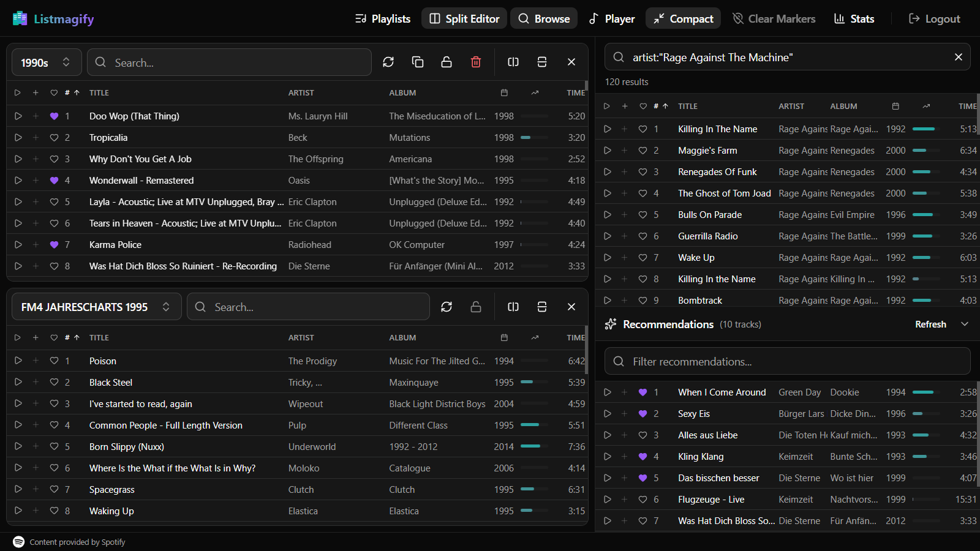Open the FM4 JAHRESCHARTS 1995 playlist dropdown
The image size is (980, 551).
coord(96,307)
